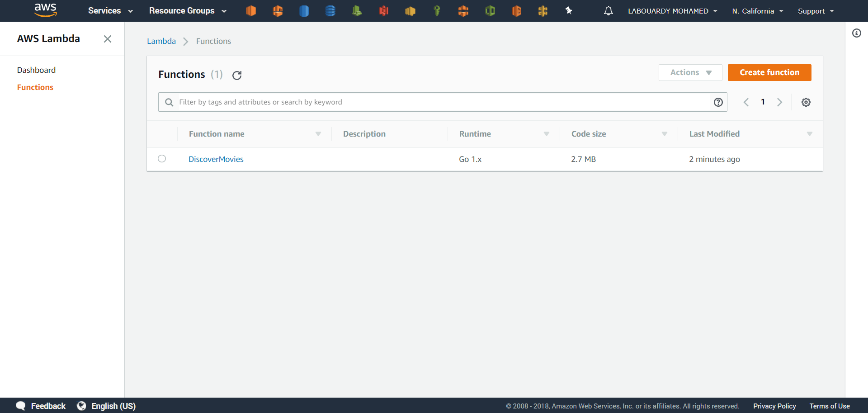Follow the Lambda breadcrumb link
This screenshot has width=868, height=413.
(161, 41)
